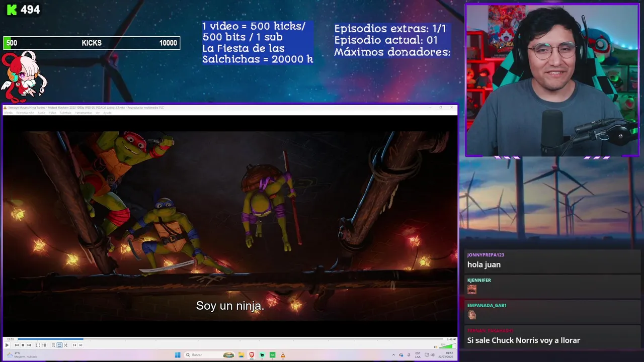Click chat username JONNYPREPA123
This screenshot has height=362, width=644.
(486, 255)
